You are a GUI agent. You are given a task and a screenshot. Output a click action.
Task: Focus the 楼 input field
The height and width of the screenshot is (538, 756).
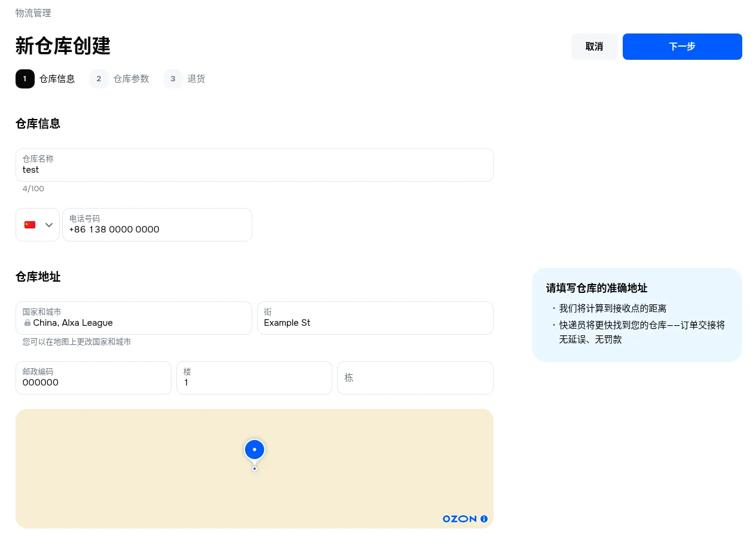[254, 378]
